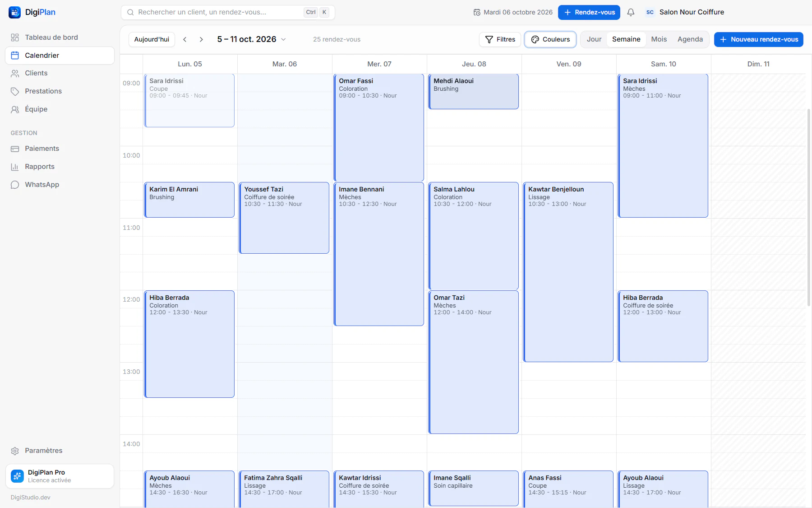Viewport: 812px width, 508px height.
Task: Click the DigiPlan logo icon
Action: tap(14, 12)
